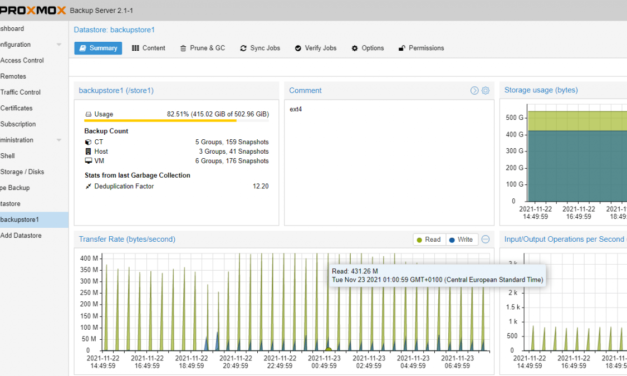Click the Storage usage area chart
Screen dimensions: 627x376
577,156
